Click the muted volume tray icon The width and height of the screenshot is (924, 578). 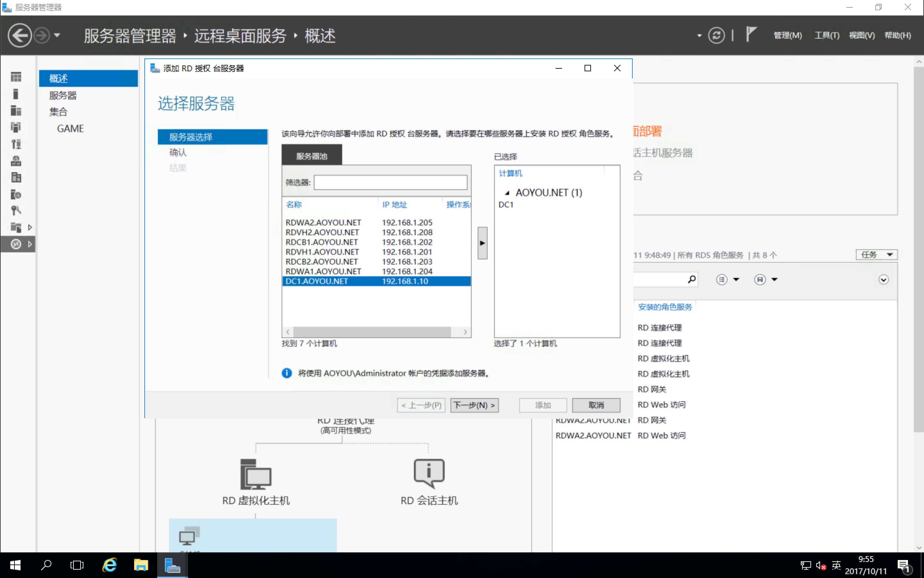(820, 565)
